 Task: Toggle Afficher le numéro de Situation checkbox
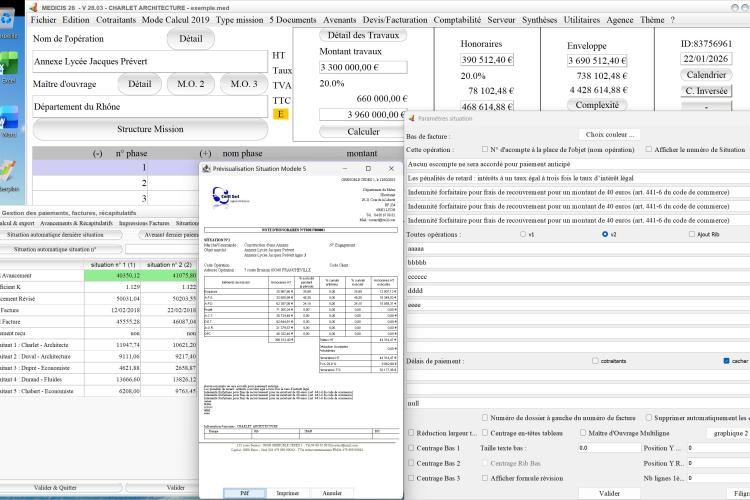coord(649,149)
